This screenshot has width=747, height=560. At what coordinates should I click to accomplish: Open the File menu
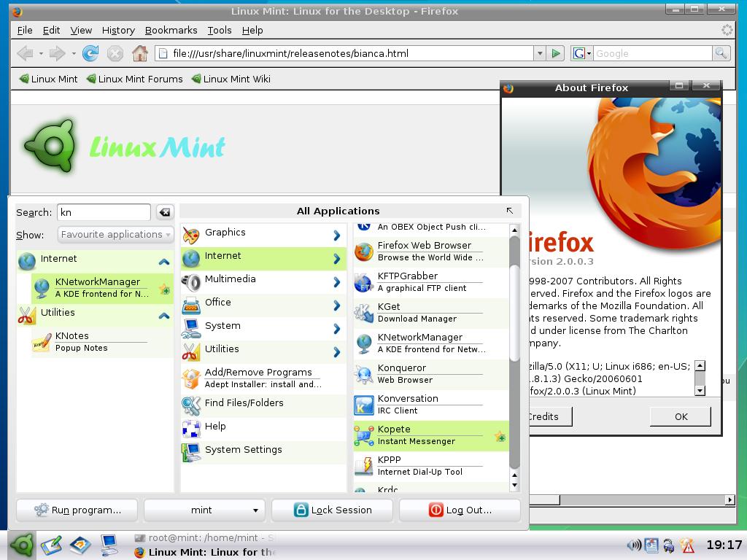[25, 31]
